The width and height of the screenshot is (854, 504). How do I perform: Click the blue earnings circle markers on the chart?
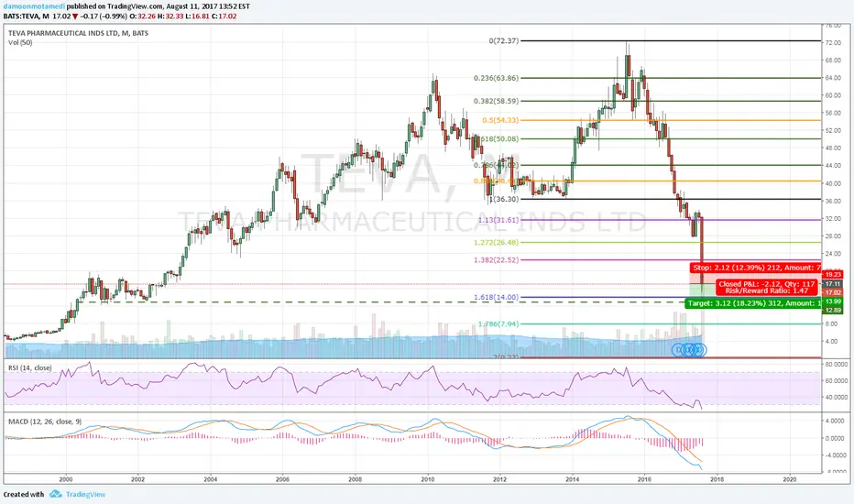[689, 350]
